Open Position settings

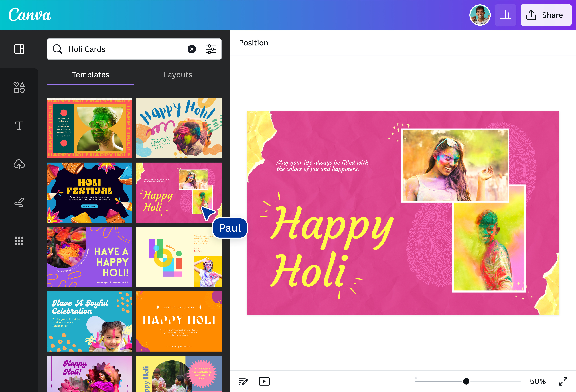253,43
